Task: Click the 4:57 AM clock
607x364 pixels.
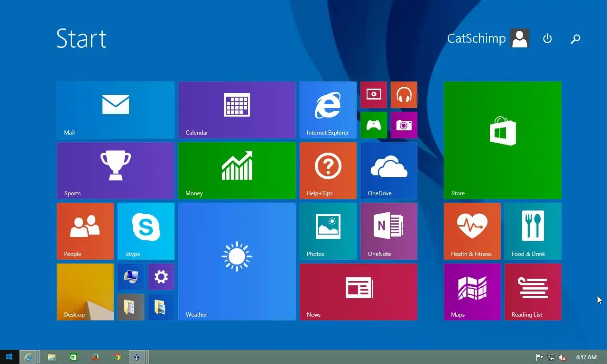Action: 586,357
